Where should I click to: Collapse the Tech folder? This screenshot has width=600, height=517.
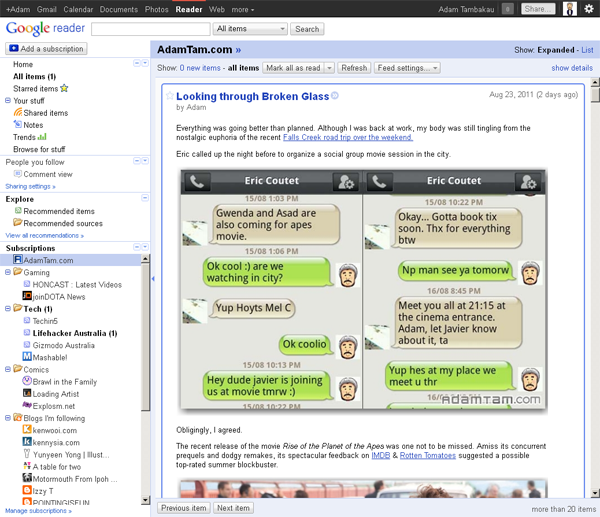click(x=8, y=308)
